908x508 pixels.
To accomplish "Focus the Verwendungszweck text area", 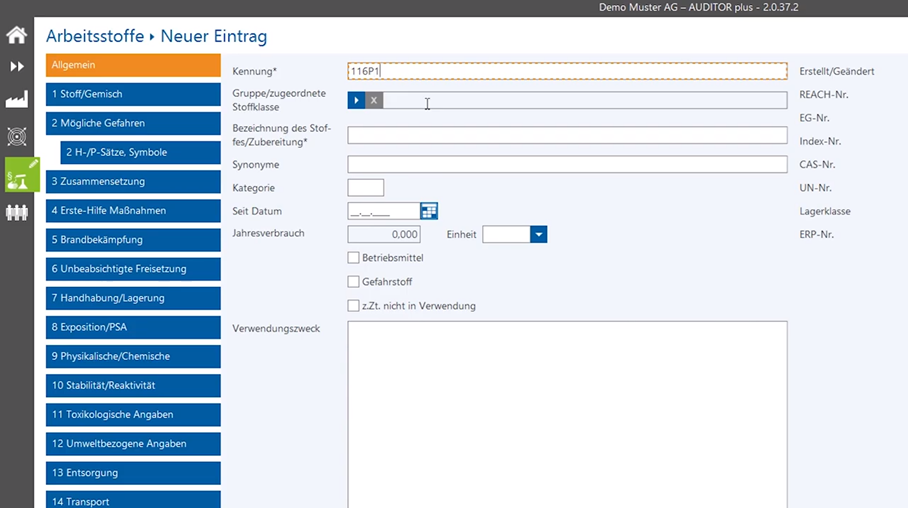I will (566, 410).
